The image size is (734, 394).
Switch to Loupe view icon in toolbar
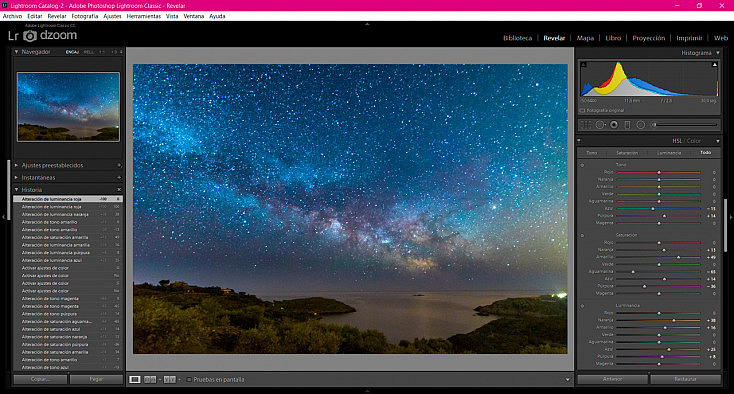(135, 379)
